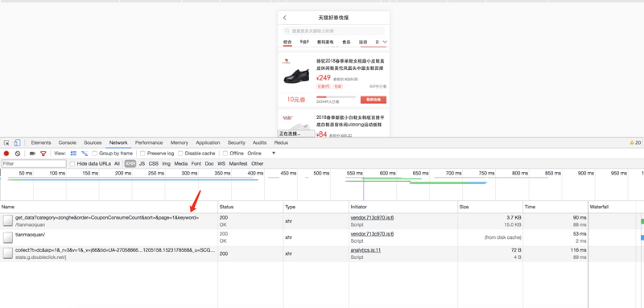Tick the Disable cache checkbox

pos(180,154)
